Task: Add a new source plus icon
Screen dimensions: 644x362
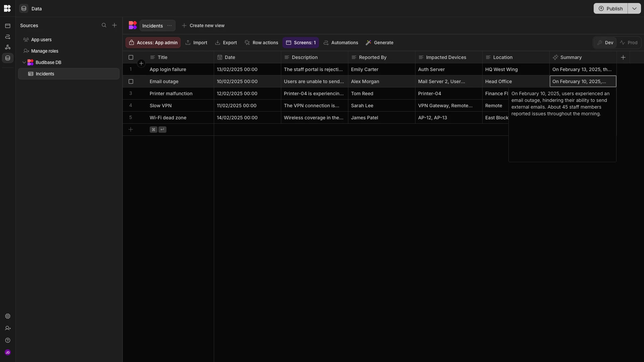Action: [114, 25]
